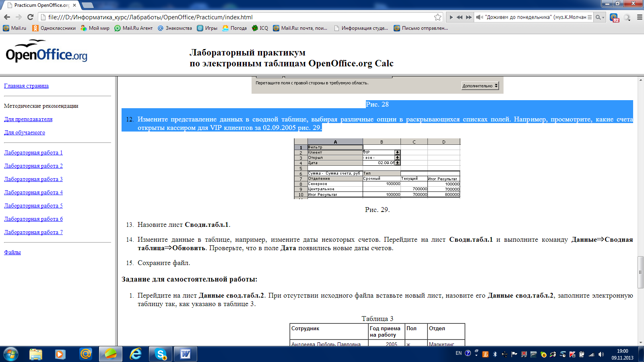
Task: Switch to Microsoft Word in taskbar
Action: [x=186, y=354]
